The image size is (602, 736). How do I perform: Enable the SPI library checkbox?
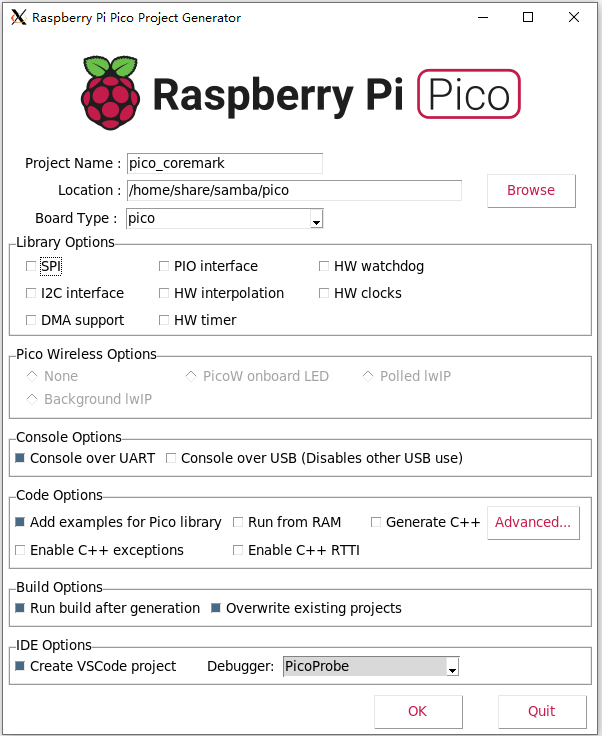[x=31, y=266]
